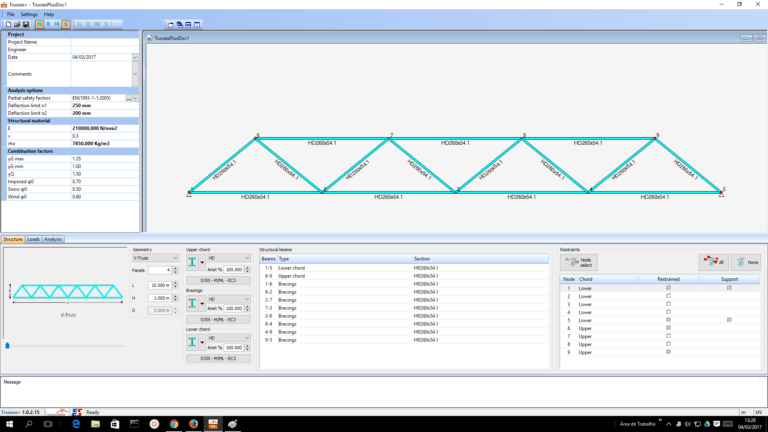
Task: Toggle Restrained checkbox for node 6
Action: [x=668, y=328]
